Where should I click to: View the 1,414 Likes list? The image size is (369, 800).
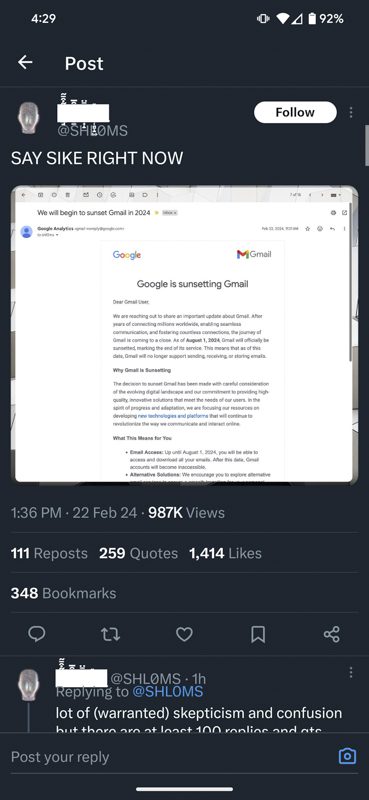point(225,554)
